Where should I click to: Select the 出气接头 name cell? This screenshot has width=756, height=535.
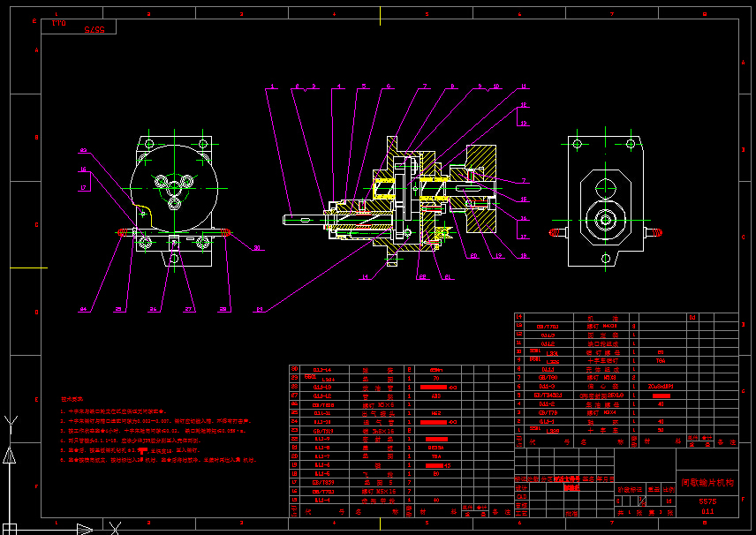[379, 413]
